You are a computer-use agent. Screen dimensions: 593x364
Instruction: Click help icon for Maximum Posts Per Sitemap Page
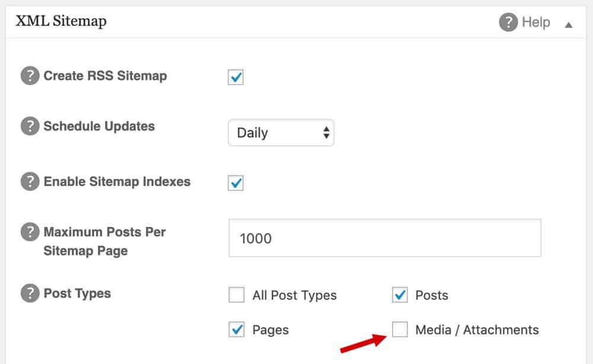pos(30,232)
